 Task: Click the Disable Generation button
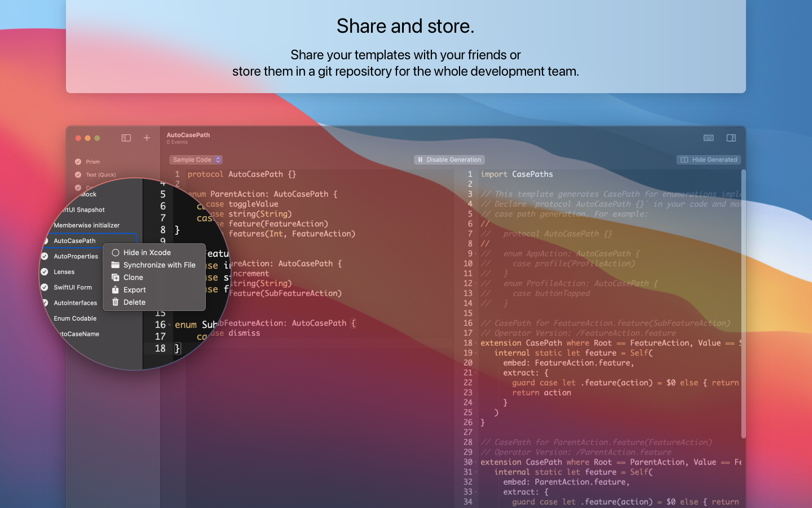(x=449, y=159)
